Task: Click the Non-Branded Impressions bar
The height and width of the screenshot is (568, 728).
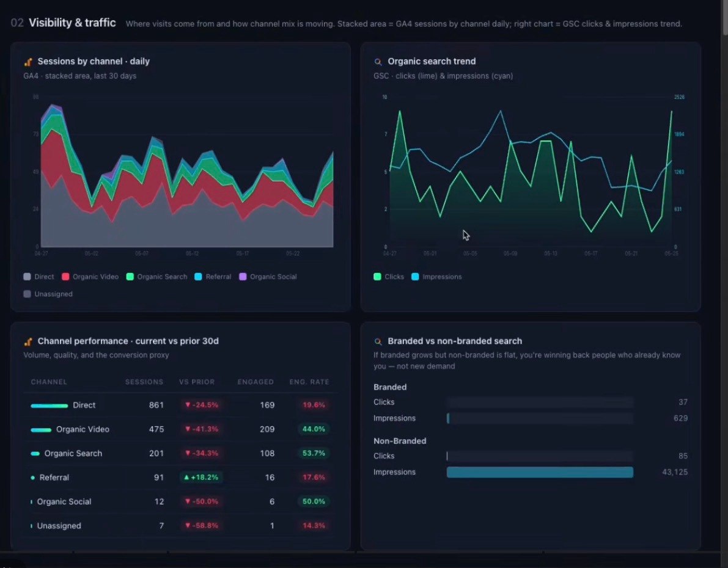Action: coord(540,472)
